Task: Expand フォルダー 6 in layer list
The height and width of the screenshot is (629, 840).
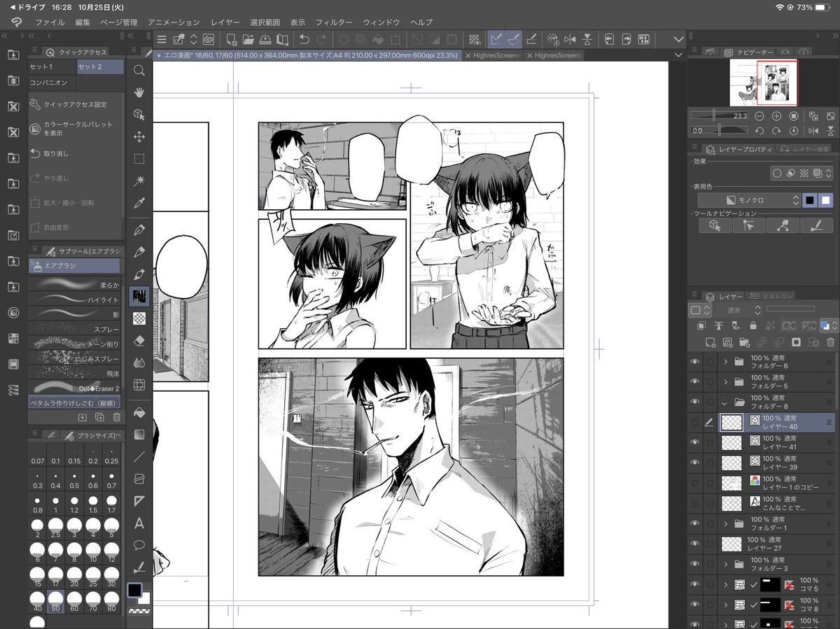Action: (x=726, y=362)
